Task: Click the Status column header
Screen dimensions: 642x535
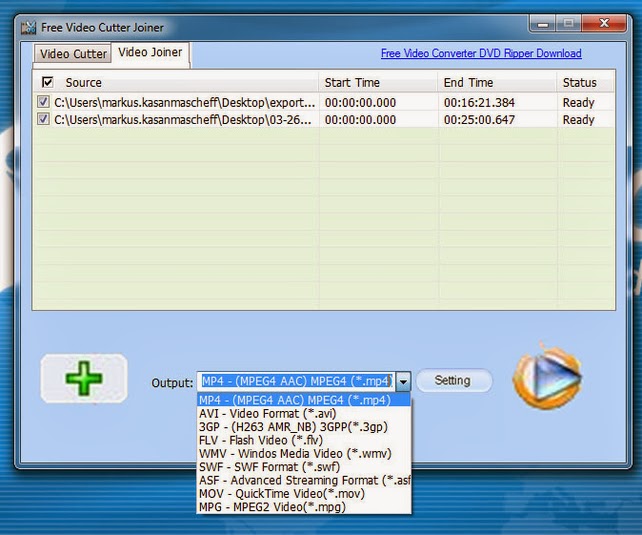Action: [585, 82]
